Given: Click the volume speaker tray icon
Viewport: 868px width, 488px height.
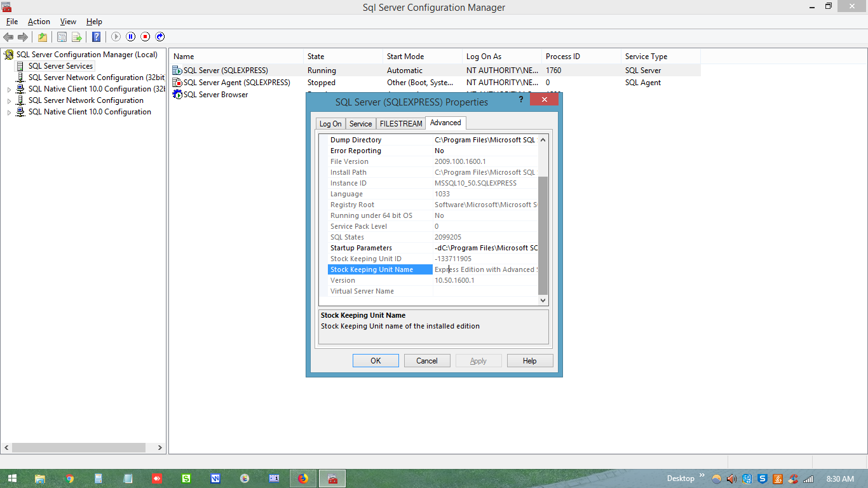Looking at the screenshot, I should [731, 479].
